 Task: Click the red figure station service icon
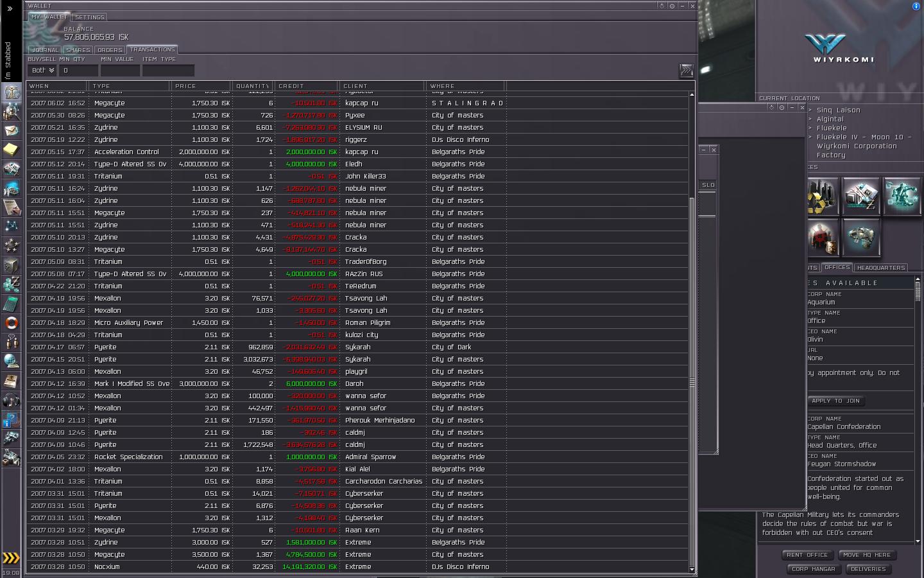[x=823, y=238]
